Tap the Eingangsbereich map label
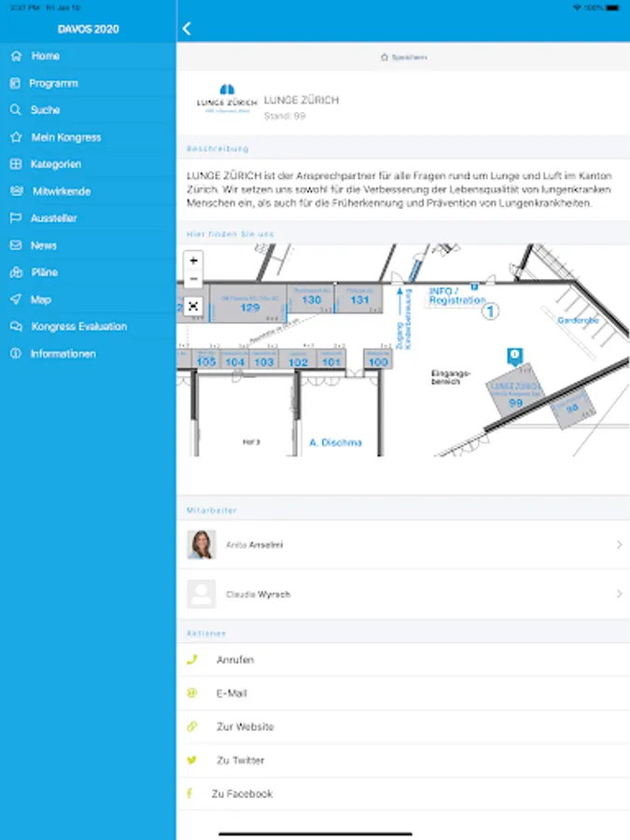The image size is (630, 840). (x=451, y=377)
